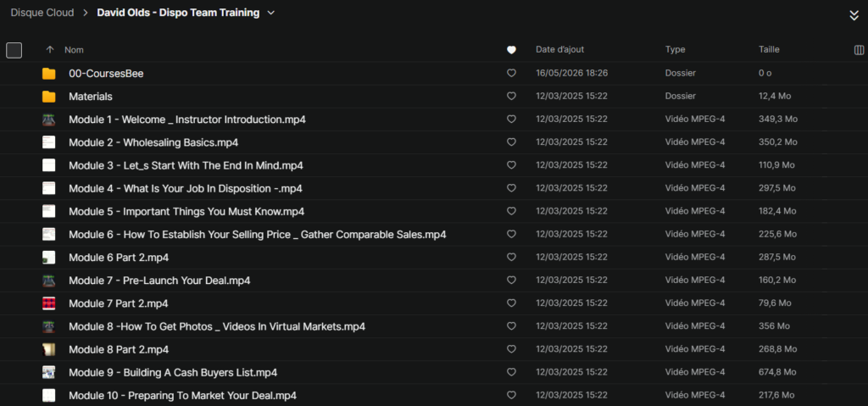This screenshot has width=868, height=406.
Task: Click the Module 9 Cash Buyers thumbnail
Action: point(48,372)
